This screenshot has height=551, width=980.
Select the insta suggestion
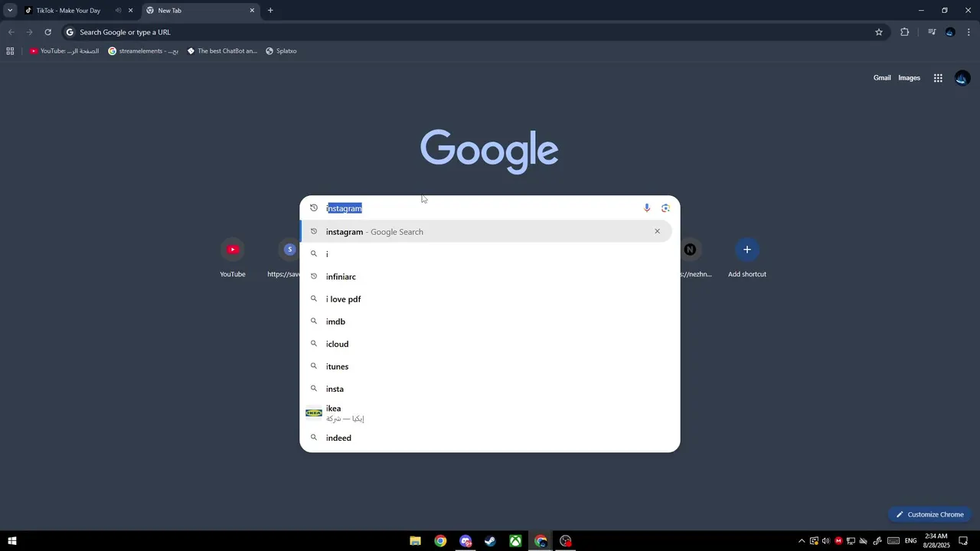486,389
